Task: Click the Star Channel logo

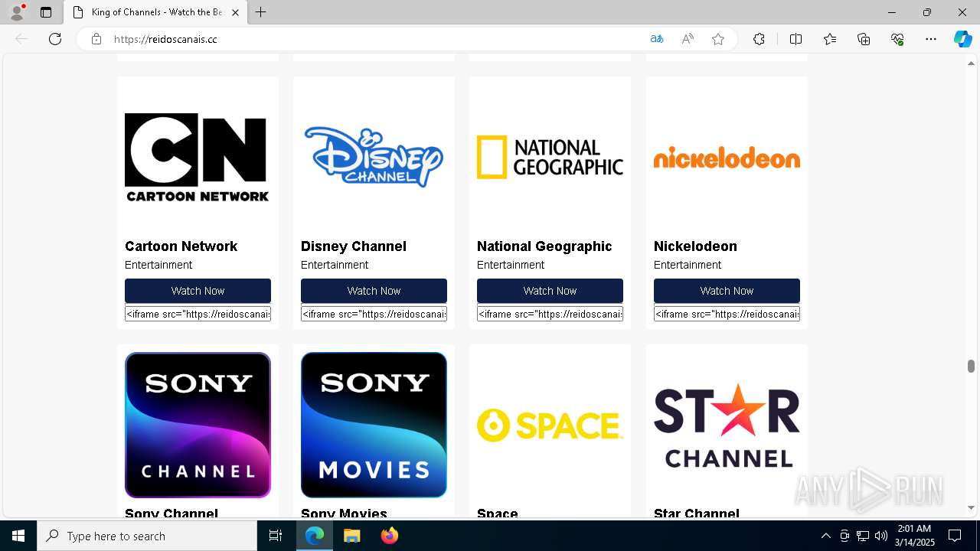Action: [727, 425]
